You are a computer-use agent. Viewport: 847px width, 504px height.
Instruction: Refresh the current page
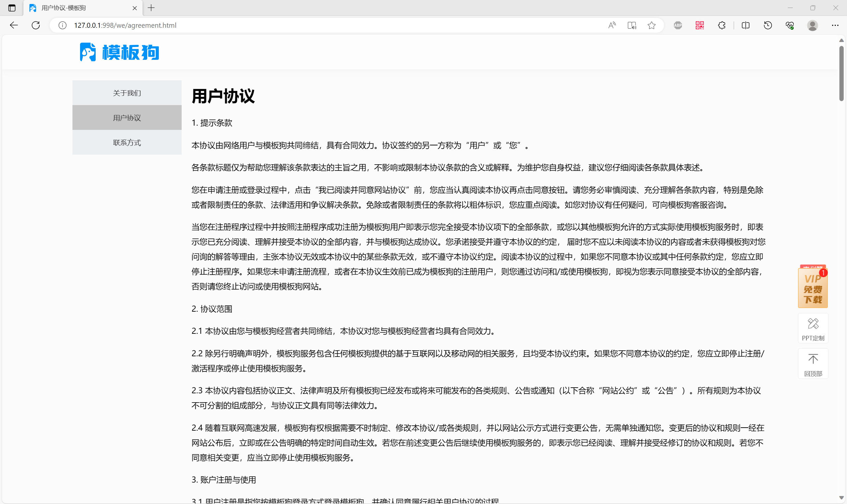(x=35, y=25)
